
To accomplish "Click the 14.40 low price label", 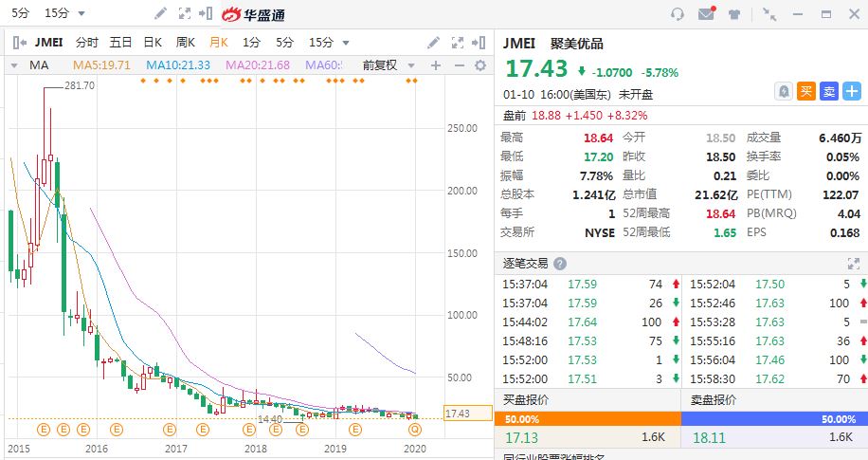I will point(270,419).
